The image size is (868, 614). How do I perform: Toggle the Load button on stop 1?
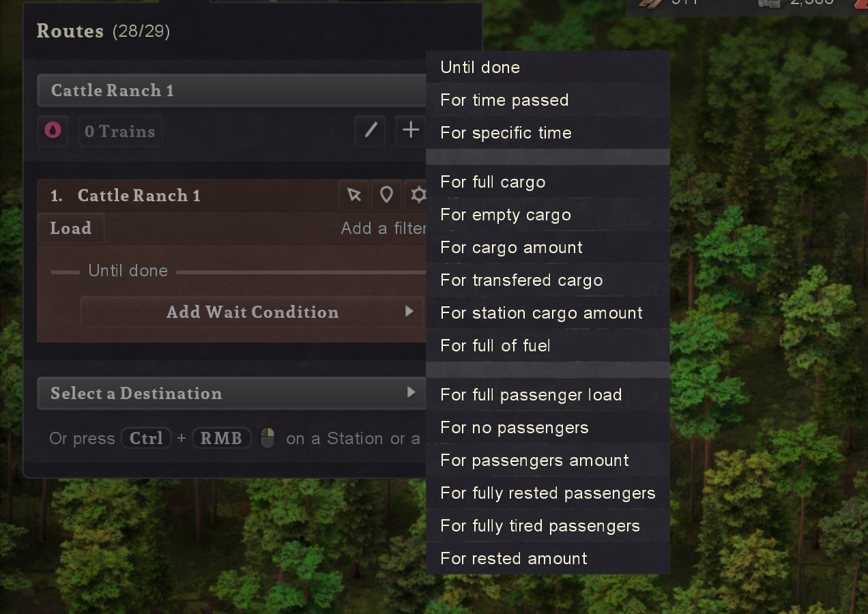click(70, 228)
